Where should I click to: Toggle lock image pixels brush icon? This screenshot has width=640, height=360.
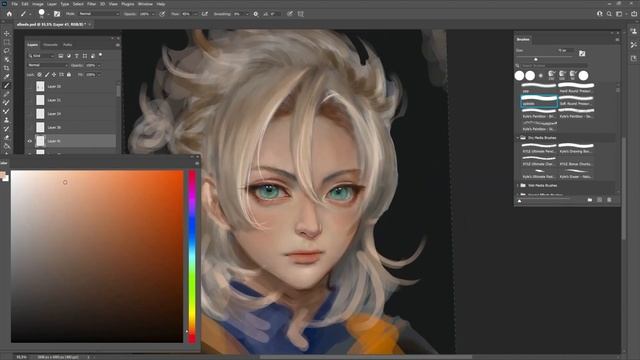coord(47,75)
